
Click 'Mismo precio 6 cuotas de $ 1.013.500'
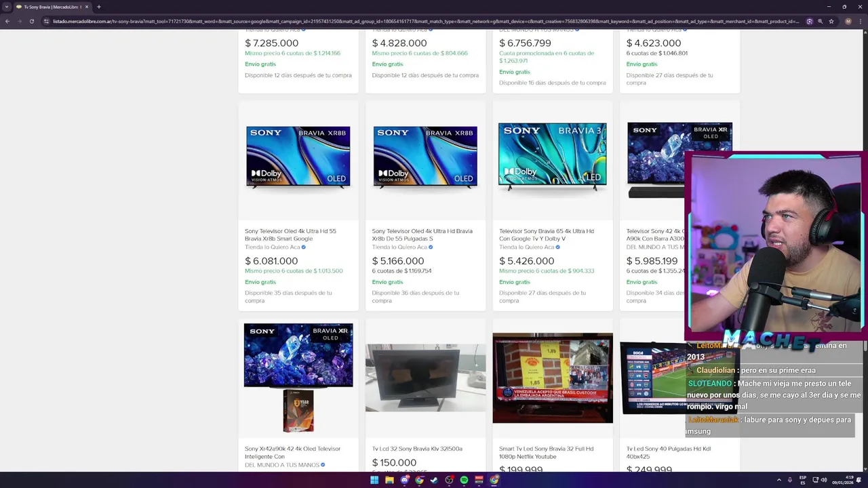294,271
